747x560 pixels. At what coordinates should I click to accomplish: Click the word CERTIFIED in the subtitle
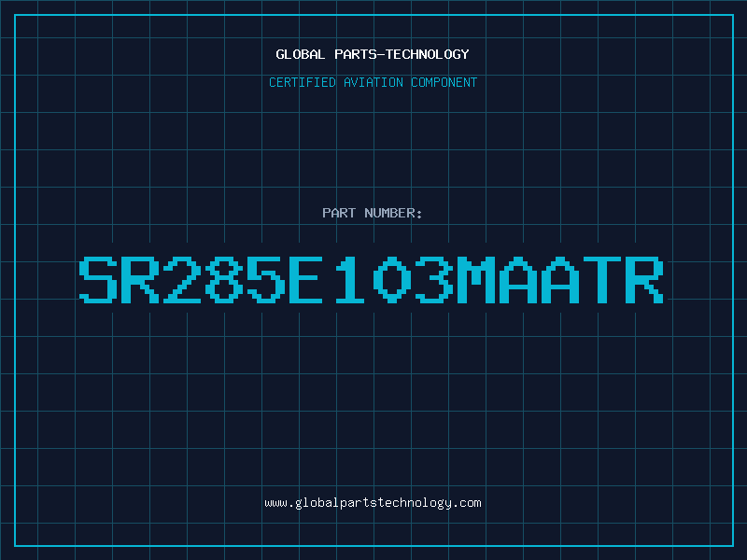(303, 82)
